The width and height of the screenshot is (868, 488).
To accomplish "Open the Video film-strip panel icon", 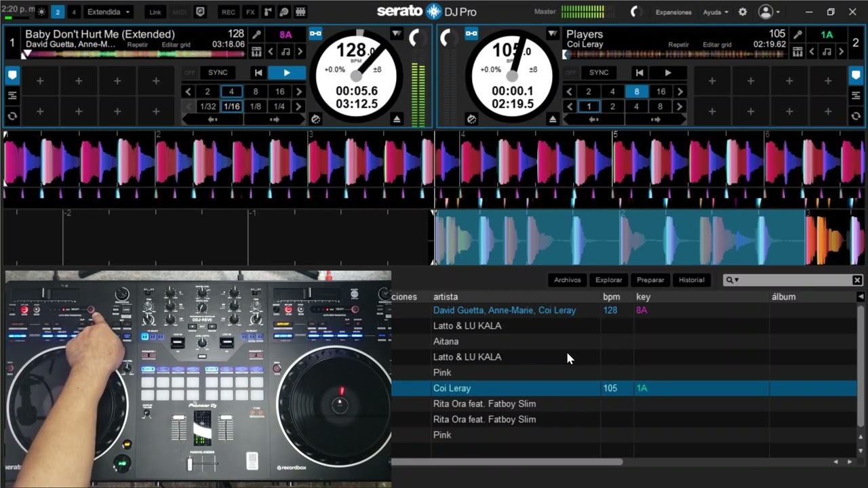I will tap(300, 12).
